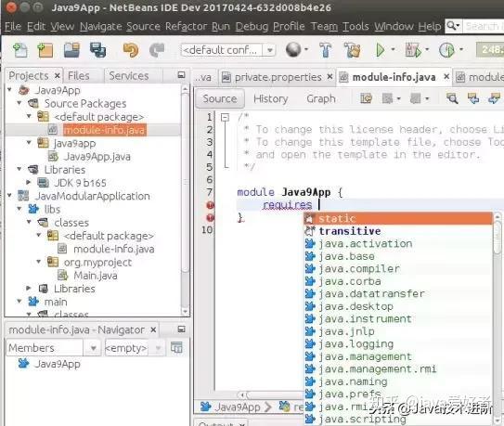
Task: Click the Build Project hammer icon
Action: tap(326, 50)
